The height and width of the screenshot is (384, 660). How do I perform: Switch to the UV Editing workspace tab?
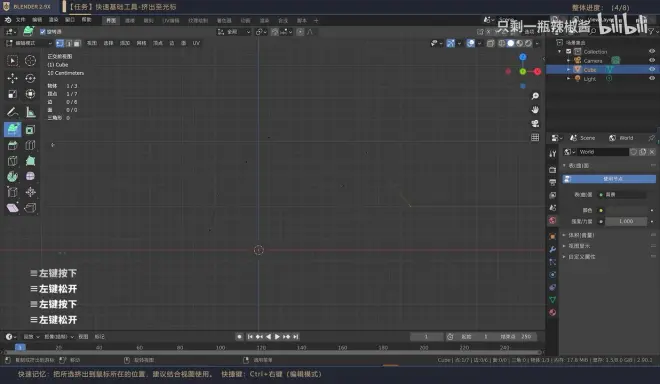click(171, 21)
